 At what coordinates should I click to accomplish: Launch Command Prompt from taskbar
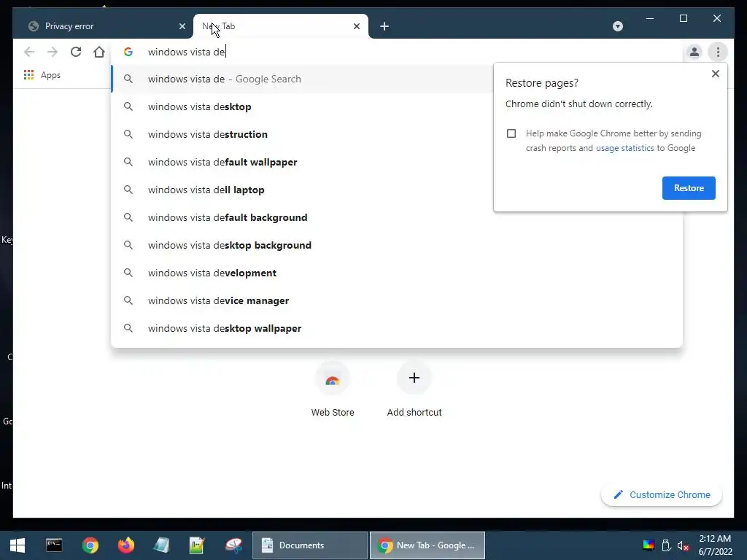point(54,545)
